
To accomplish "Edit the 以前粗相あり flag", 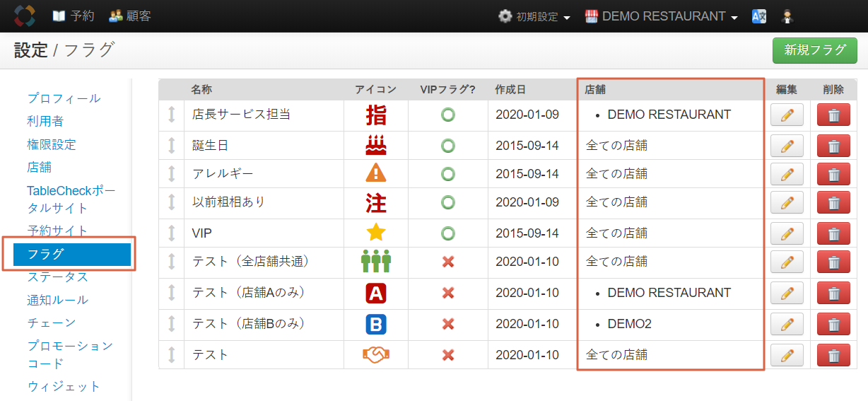I will coord(787,202).
